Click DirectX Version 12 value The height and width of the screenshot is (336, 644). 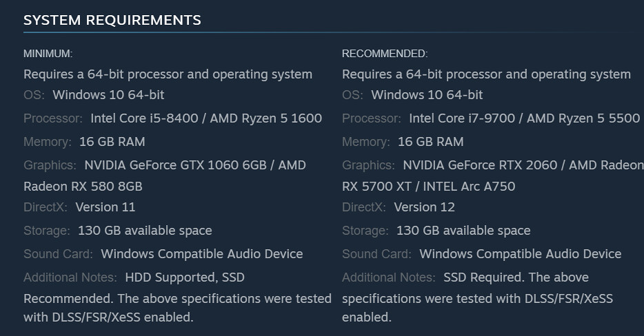click(x=424, y=207)
